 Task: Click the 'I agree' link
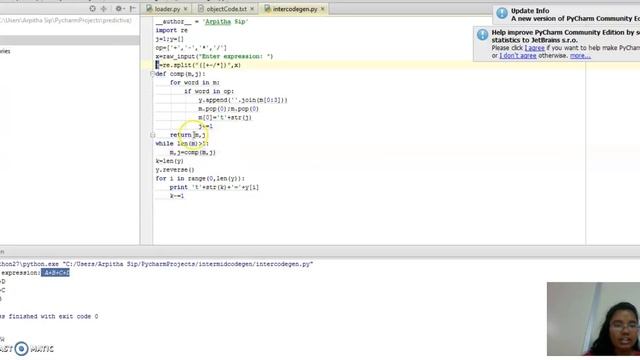tap(534, 48)
